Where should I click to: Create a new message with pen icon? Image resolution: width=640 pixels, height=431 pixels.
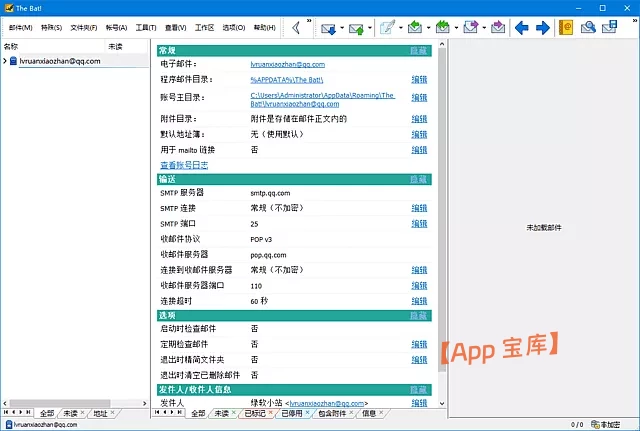(x=386, y=28)
